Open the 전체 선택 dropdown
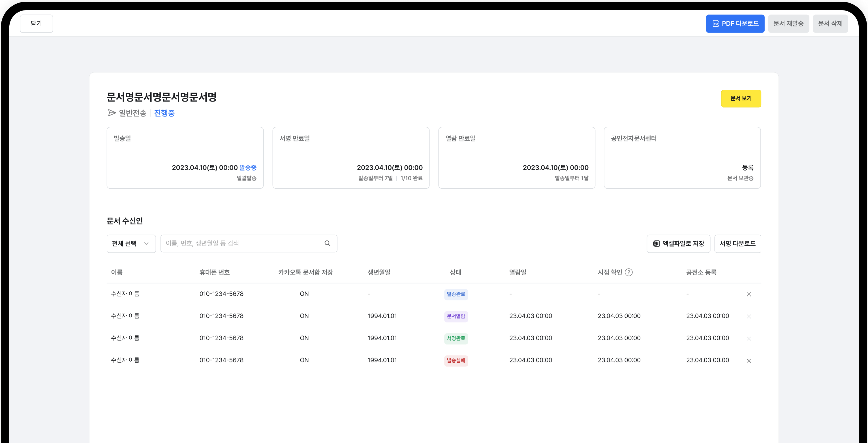 (x=131, y=243)
